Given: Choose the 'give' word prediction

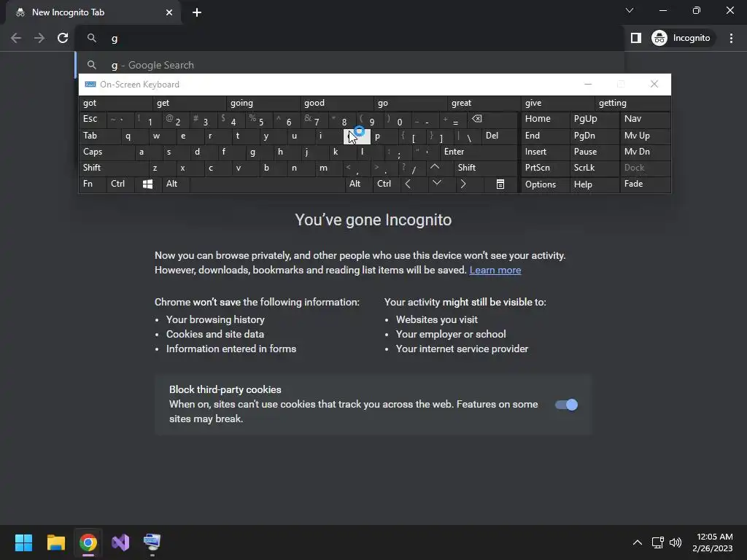Looking at the screenshot, I should [557, 103].
